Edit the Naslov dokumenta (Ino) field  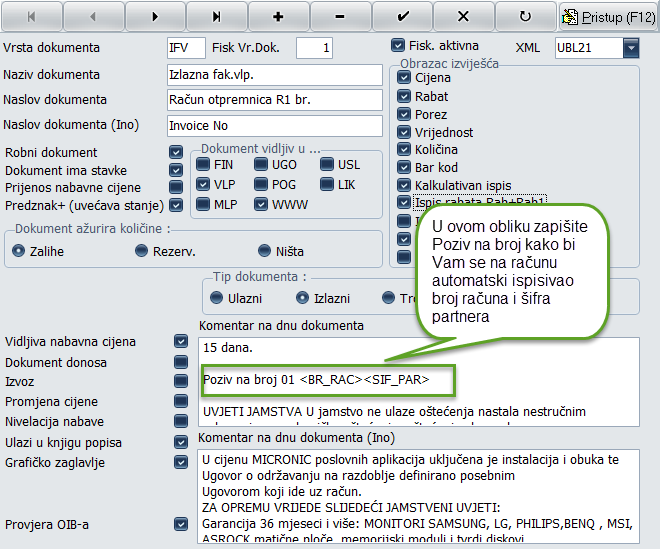pyautogui.click(x=275, y=125)
